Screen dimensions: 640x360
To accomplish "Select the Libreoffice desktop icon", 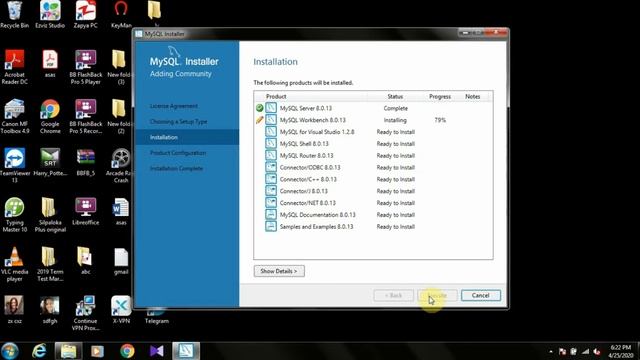I will (x=86, y=211).
